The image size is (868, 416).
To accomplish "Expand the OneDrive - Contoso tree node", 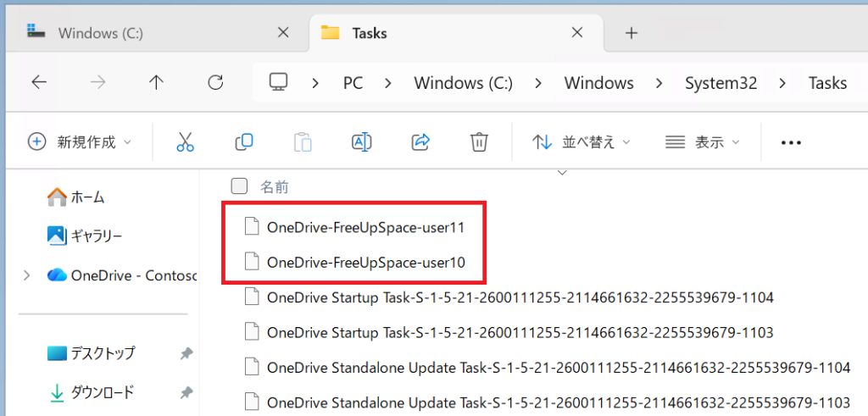I will click(27, 275).
